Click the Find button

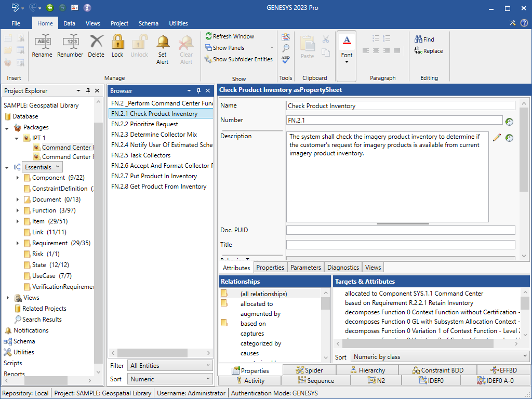pos(424,39)
